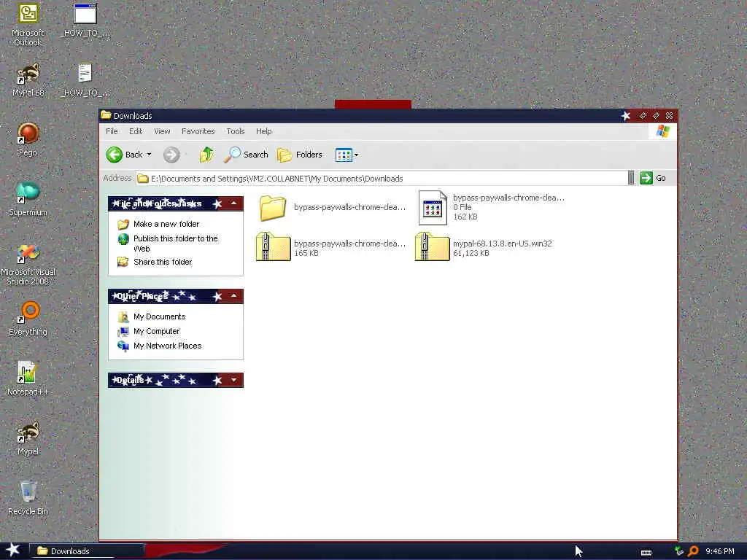Open the Search pane from the toolbar
747x560 pixels.
coord(247,155)
